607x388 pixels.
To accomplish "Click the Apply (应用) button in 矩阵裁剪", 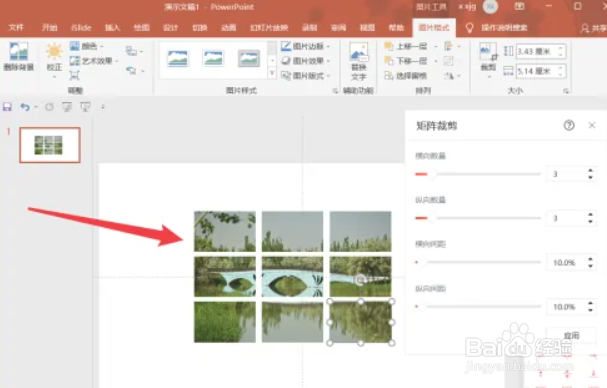I will tap(571, 335).
